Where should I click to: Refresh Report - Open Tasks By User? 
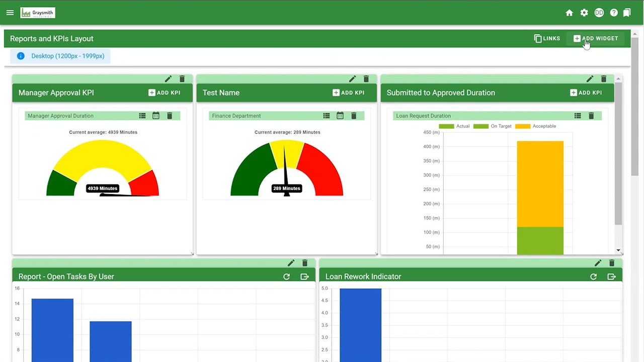tap(286, 277)
